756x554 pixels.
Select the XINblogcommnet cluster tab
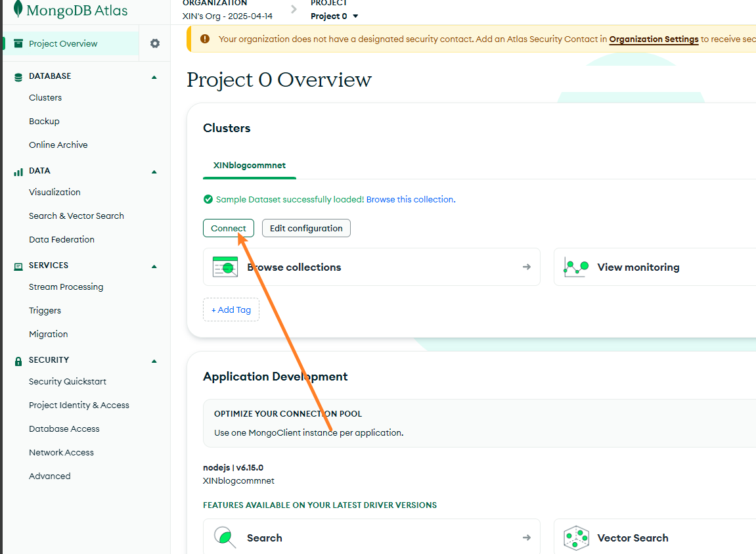[x=250, y=165]
